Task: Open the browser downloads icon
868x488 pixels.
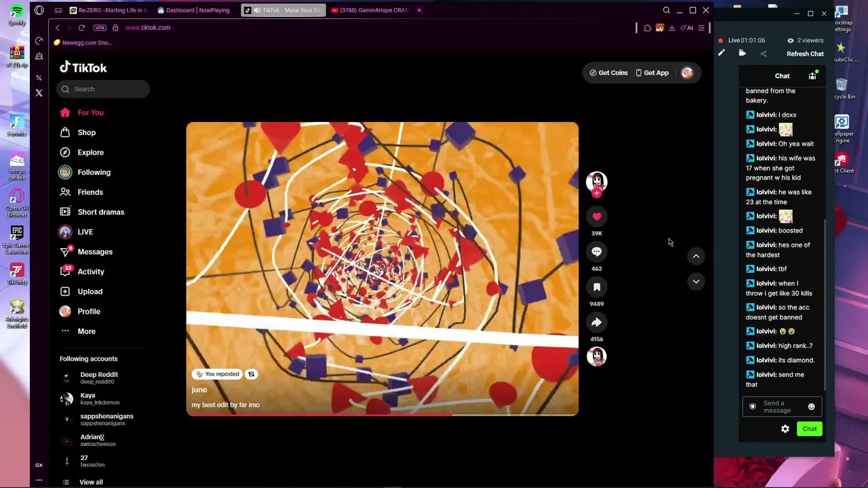Action: tap(671, 28)
